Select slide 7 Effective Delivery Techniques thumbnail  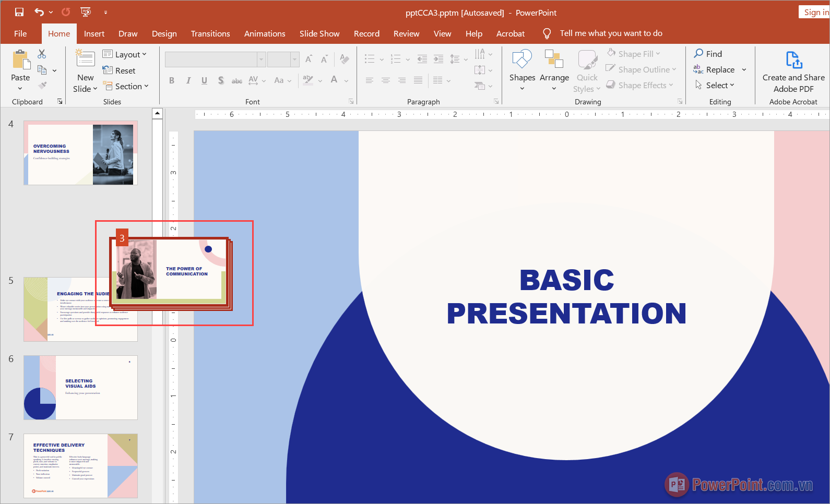click(x=80, y=466)
